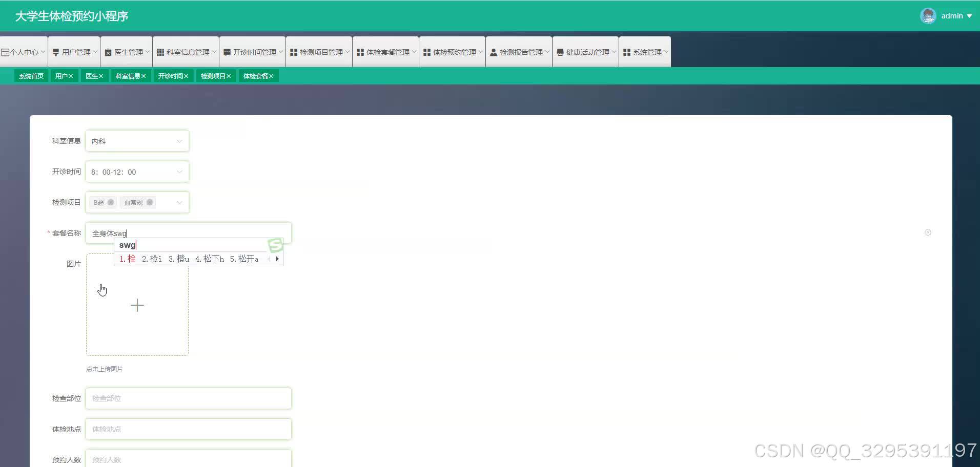980x467 pixels.
Task: Close the 开诊时间 tab
Action: [186, 76]
